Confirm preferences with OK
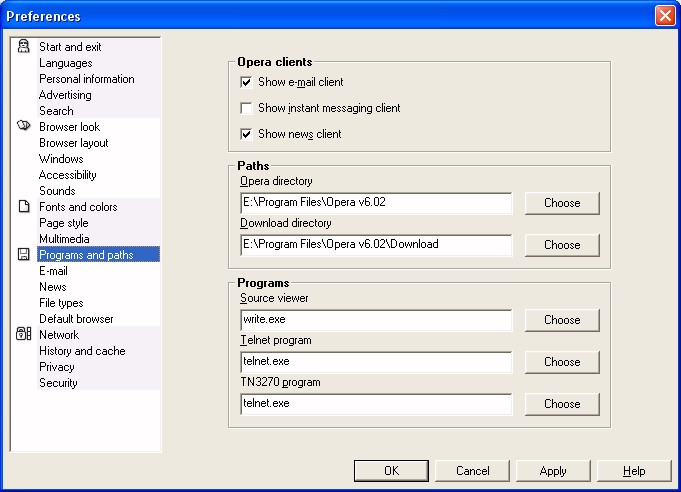The height and width of the screenshot is (492, 681). pyautogui.click(x=391, y=471)
